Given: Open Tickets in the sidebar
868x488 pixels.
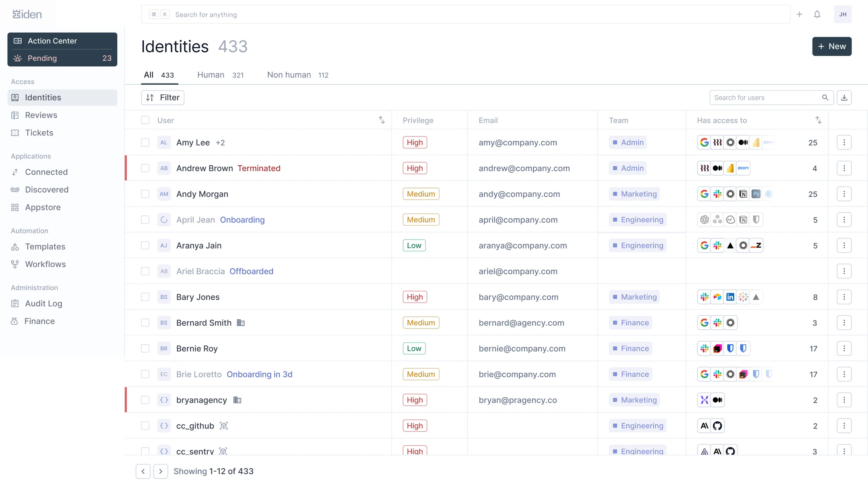Looking at the screenshot, I should (62, 133).
